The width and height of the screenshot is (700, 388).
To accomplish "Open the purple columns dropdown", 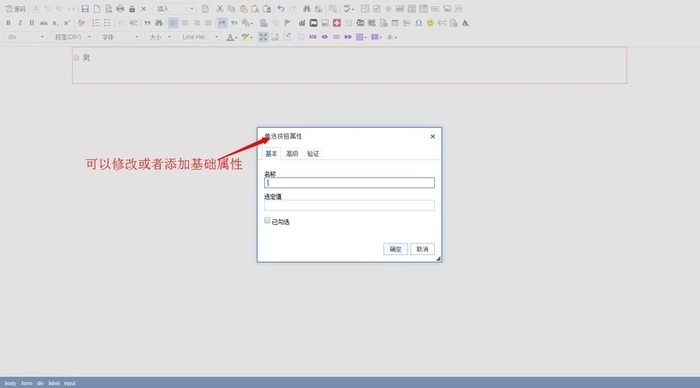I will pos(376,37).
